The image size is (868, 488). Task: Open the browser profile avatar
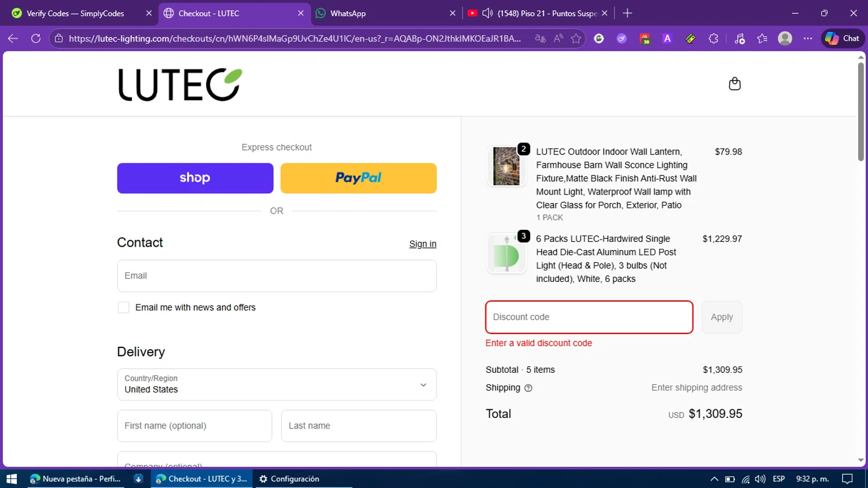tap(785, 38)
